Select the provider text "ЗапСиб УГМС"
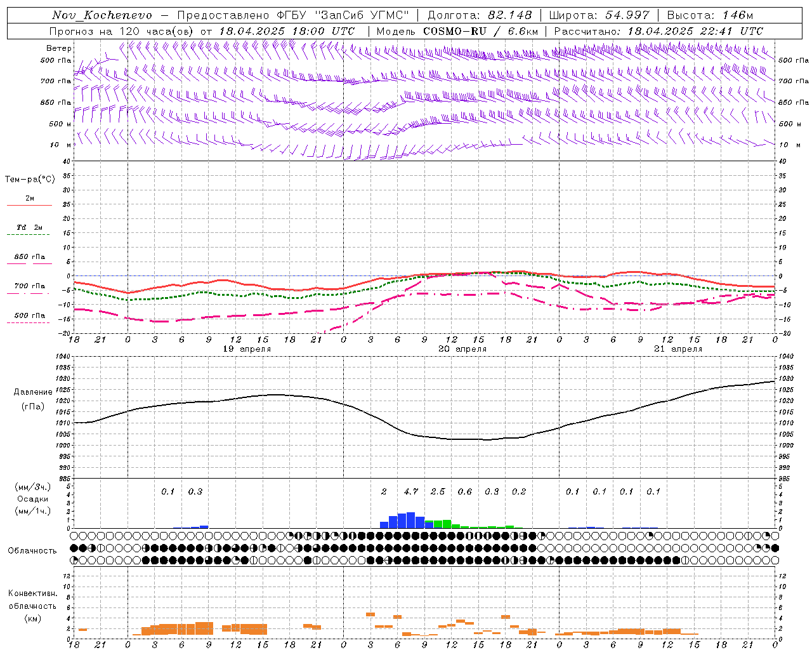 click(362, 15)
